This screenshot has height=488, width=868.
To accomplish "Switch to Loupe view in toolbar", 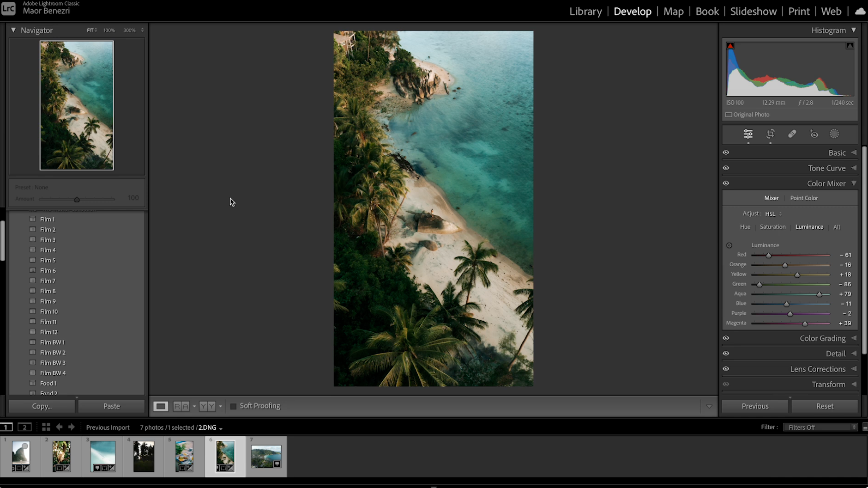I will pyautogui.click(x=161, y=406).
